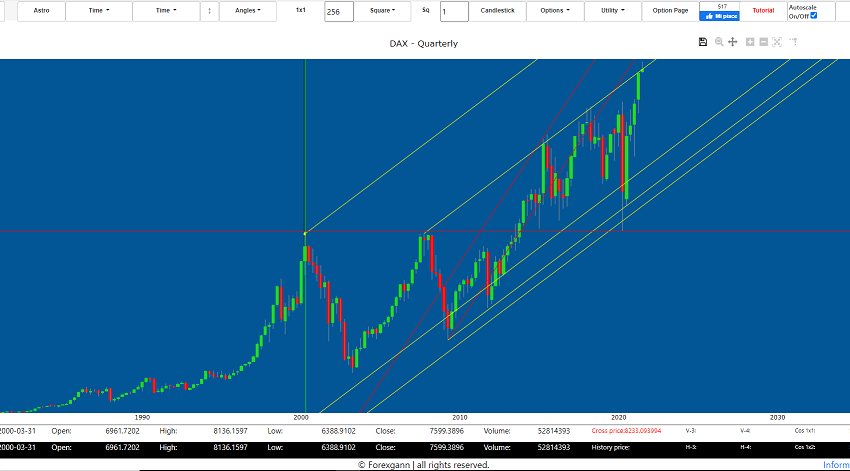850x471 pixels.
Task: Open the Astro menu
Action: click(x=40, y=11)
